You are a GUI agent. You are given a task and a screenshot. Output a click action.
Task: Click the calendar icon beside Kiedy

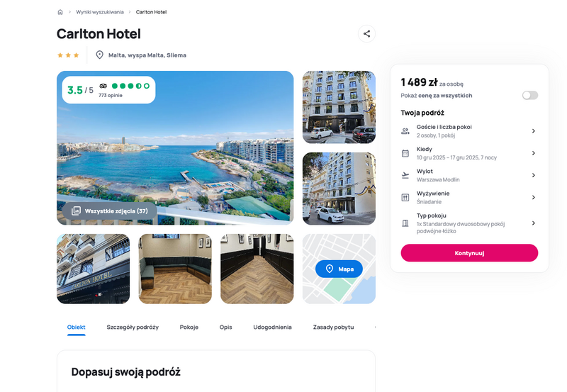tap(405, 153)
